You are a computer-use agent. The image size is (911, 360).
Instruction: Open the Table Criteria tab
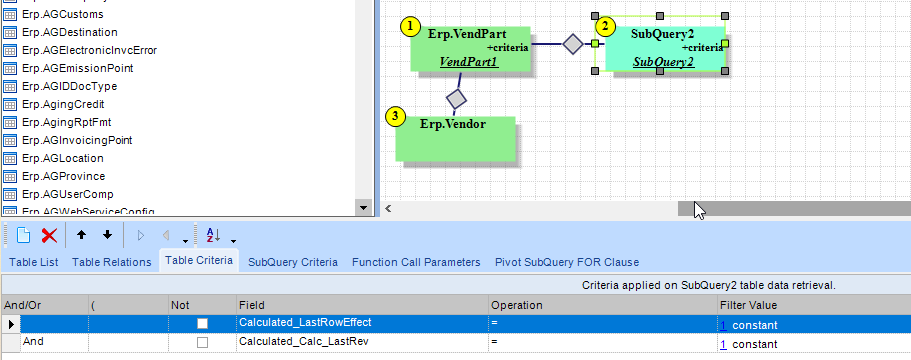pos(199,261)
